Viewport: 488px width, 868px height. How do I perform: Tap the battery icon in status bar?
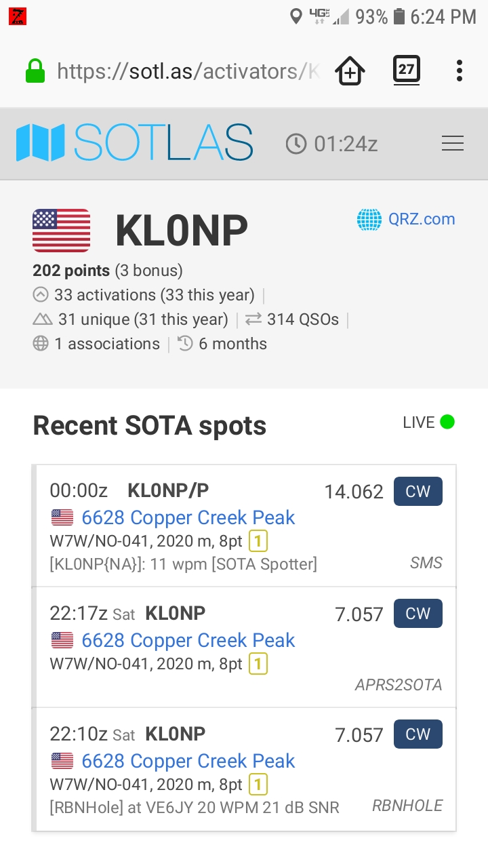pyautogui.click(x=399, y=16)
